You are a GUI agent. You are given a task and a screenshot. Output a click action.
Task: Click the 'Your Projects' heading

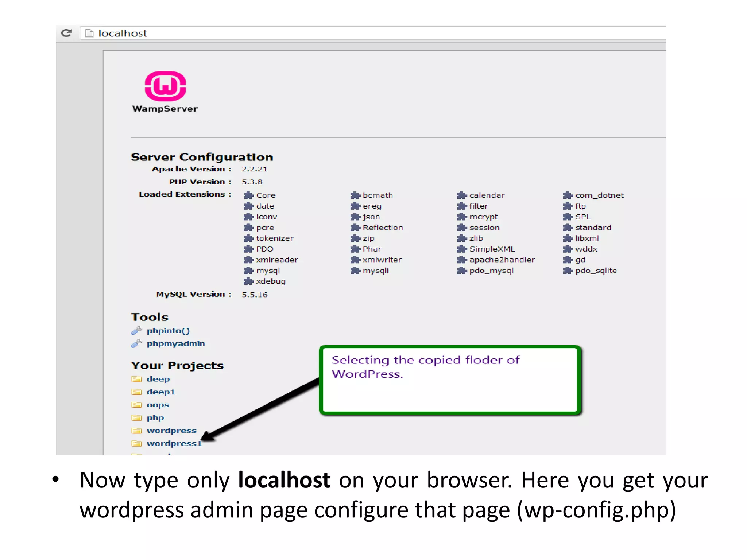click(177, 366)
